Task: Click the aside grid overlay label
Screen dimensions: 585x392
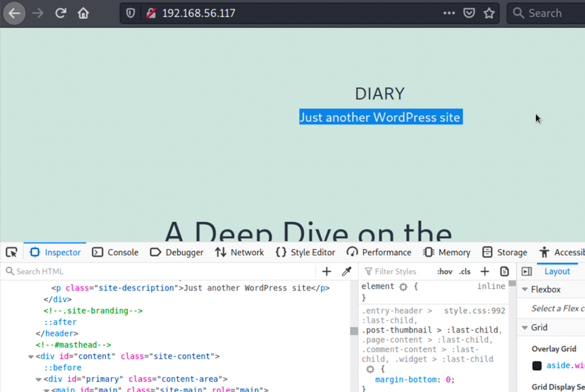Action: point(565,366)
